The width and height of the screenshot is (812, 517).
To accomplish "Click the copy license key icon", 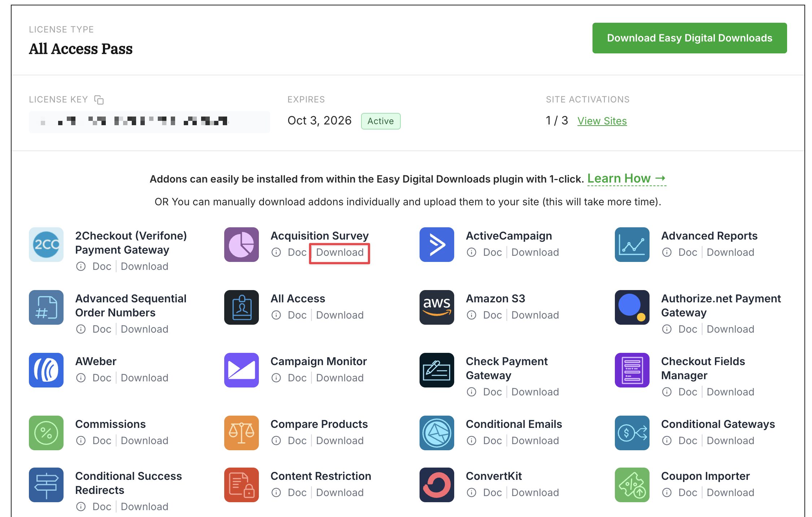I will [99, 100].
